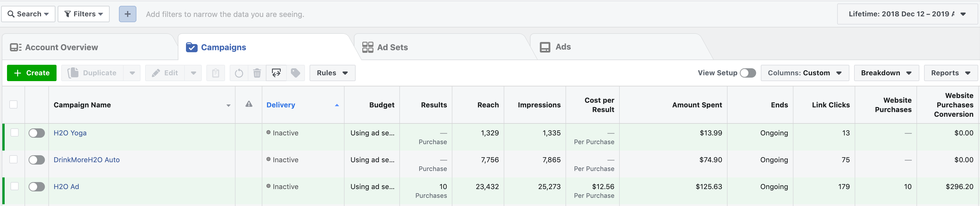Enable the View Setup toggle
The image size is (980, 206).
coord(748,73)
